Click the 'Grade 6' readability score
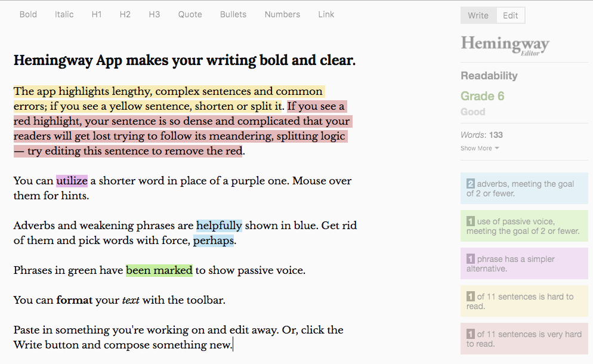Screen dimensions: 593x364 482,96
